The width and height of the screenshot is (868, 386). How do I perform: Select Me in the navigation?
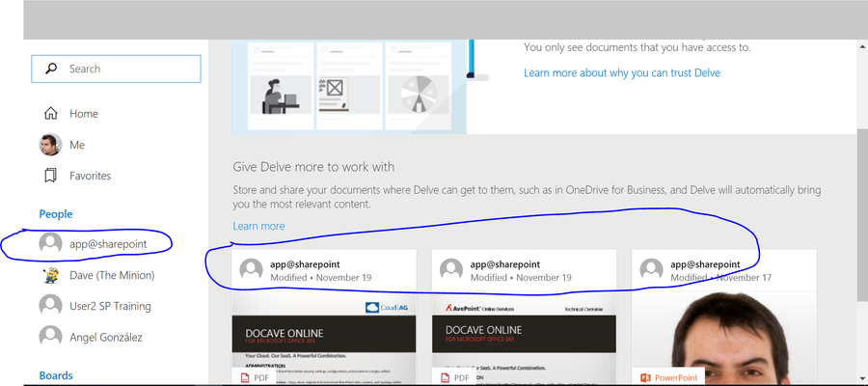(x=77, y=145)
